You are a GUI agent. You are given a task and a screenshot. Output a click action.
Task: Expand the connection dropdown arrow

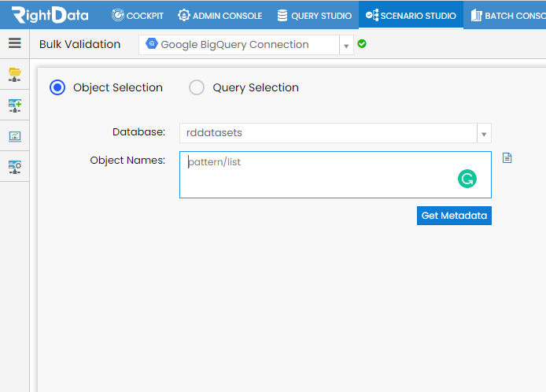[x=346, y=46]
